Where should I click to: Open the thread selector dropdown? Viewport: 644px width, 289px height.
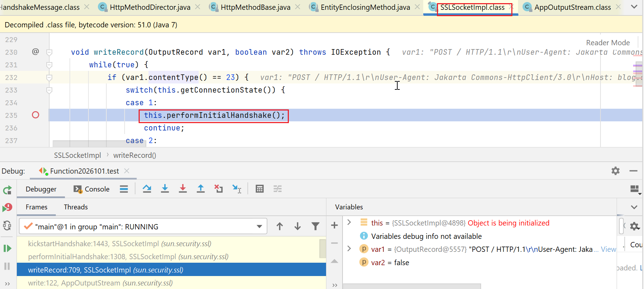pyautogui.click(x=259, y=227)
